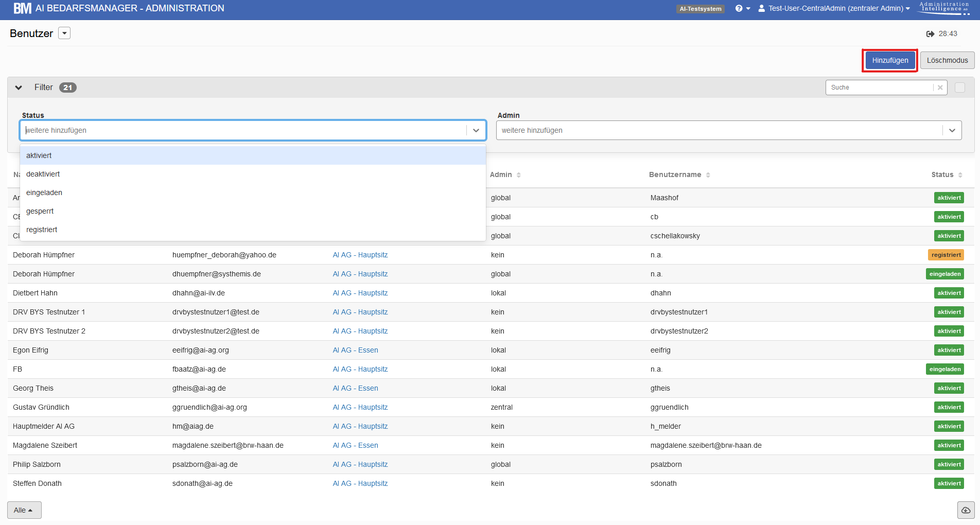Click the Administration Intelligence AG logo
The image size is (980, 525).
coord(944,8)
